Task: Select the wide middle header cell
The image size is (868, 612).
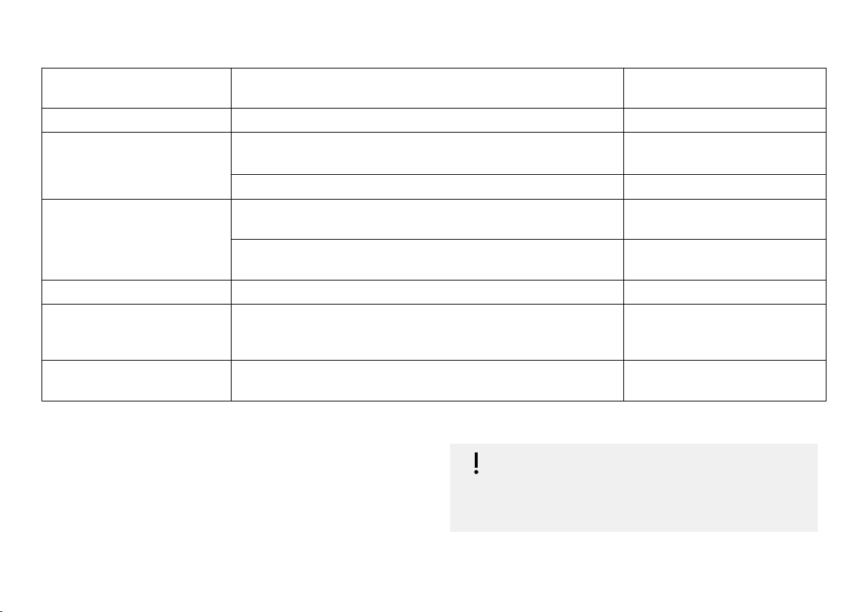Action: [427, 88]
